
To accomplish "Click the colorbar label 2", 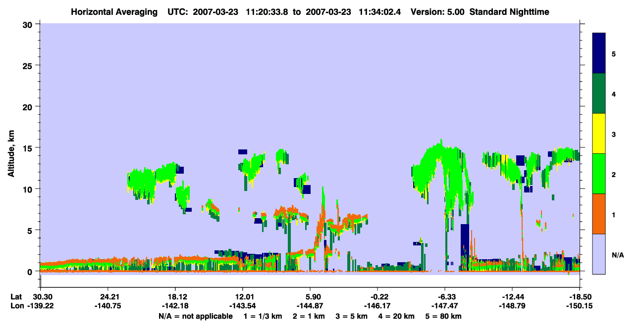I will (614, 174).
